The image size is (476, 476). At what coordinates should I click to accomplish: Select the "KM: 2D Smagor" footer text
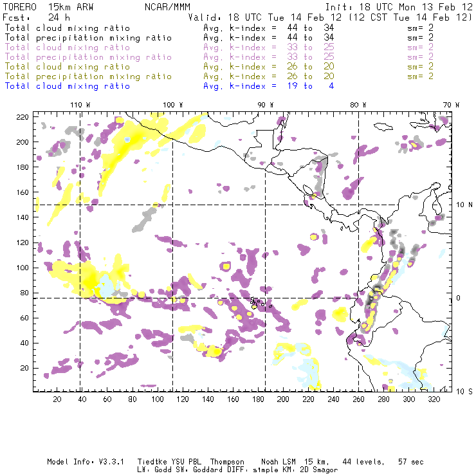[310, 470]
